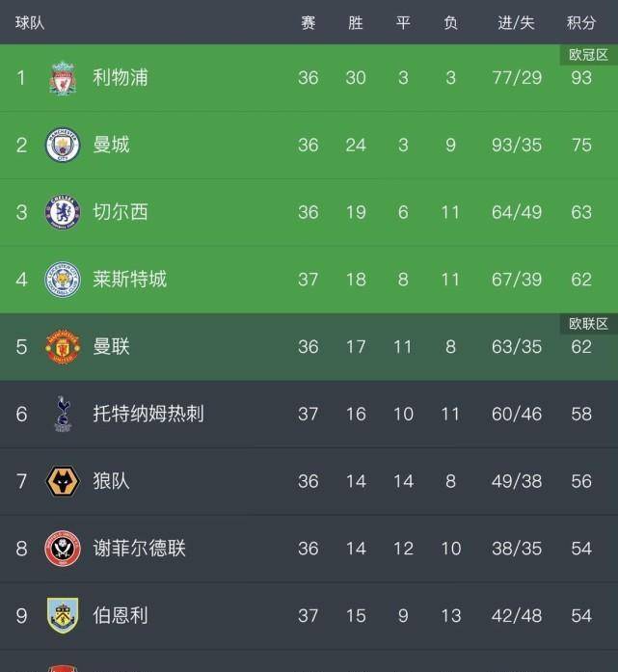Screen dimensions: 618x672
Task: Click the Sheffield United club crest
Action: (x=64, y=548)
